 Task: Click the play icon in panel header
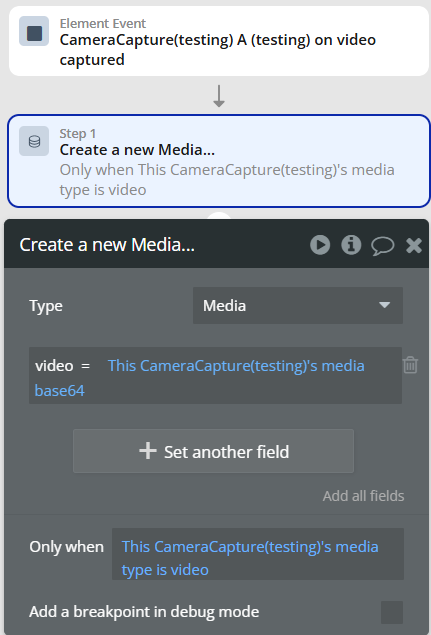click(320, 245)
